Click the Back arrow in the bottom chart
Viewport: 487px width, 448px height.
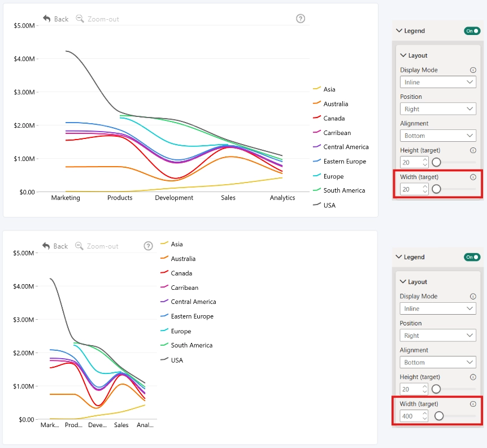(x=46, y=246)
